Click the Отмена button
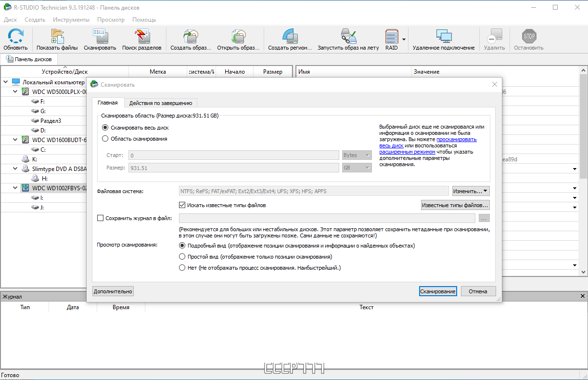588x380 pixels. tap(478, 291)
